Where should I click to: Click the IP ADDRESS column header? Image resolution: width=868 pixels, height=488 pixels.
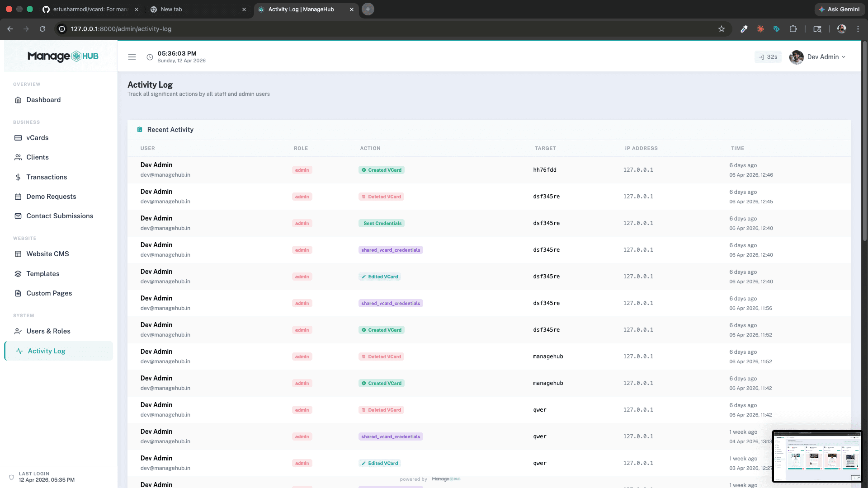[641, 148]
